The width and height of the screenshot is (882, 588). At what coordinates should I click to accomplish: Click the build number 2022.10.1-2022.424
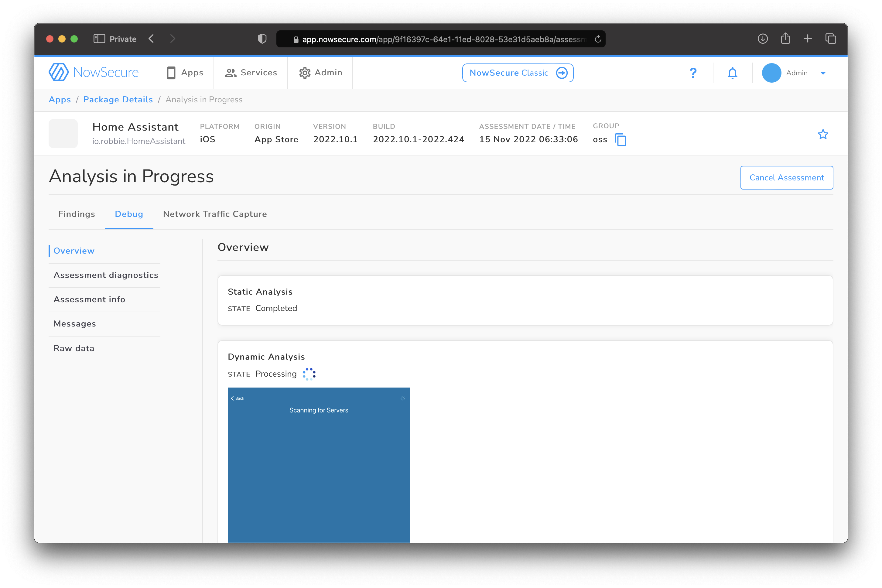click(x=419, y=139)
